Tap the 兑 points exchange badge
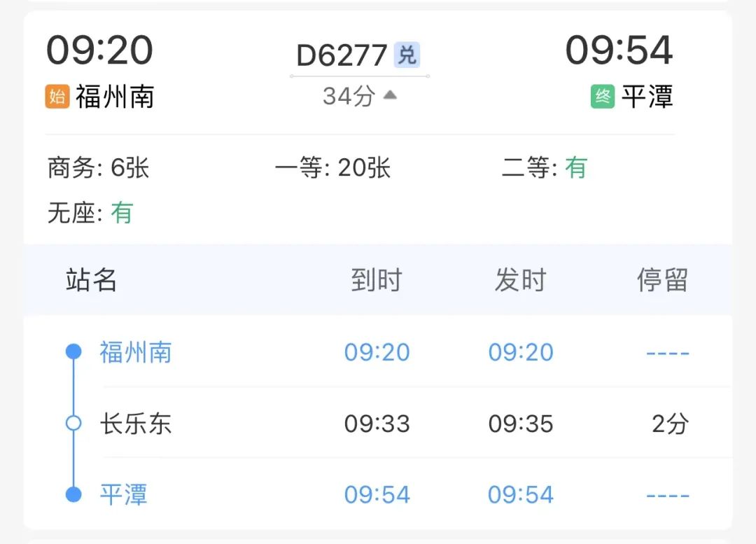The width and height of the screenshot is (756, 544). [x=407, y=55]
